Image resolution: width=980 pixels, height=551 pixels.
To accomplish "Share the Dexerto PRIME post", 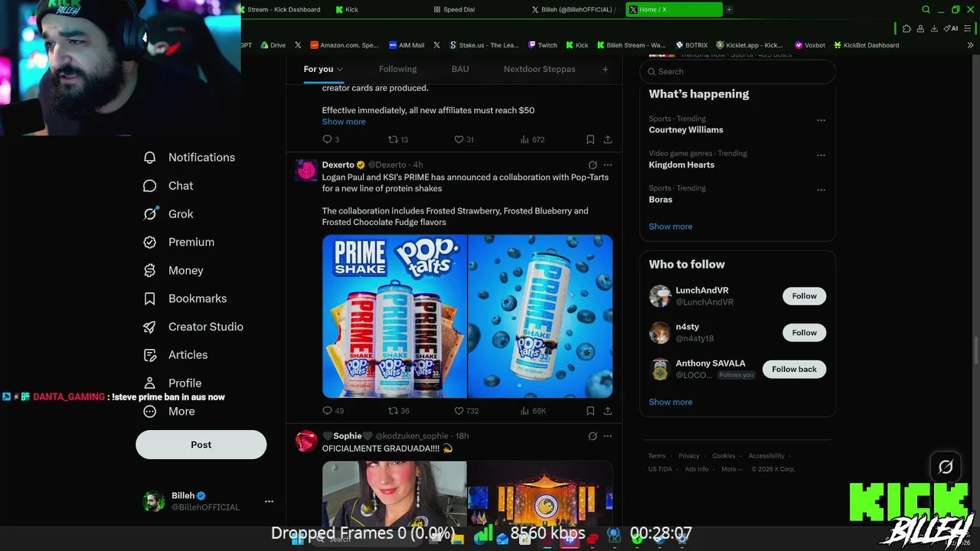I will [x=607, y=411].
